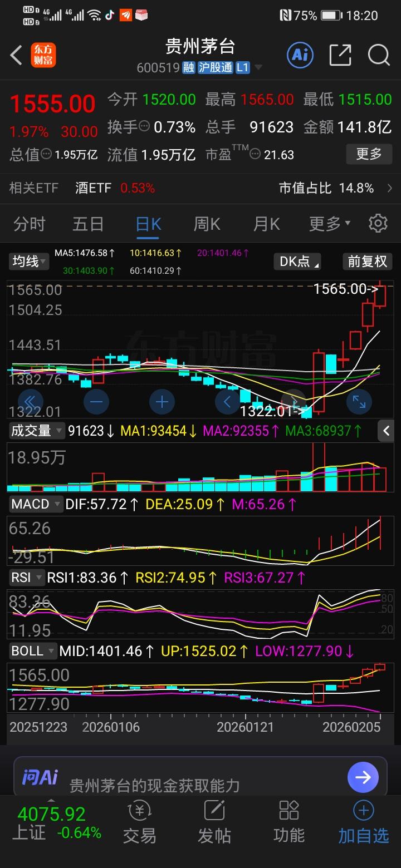Image resolution: width=401 pixels, height=868 pixels.
Task: Tap the 相关ETF label
Action: 33,188
